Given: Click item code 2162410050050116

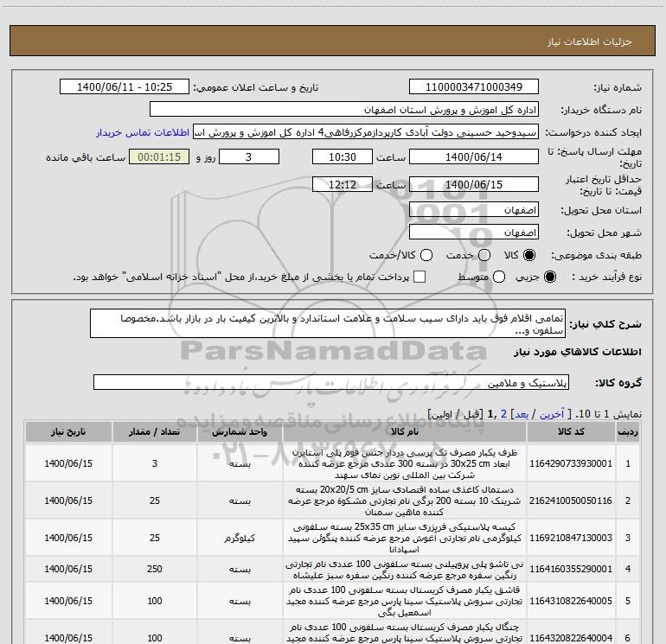Looking at the screenshot, I should click(571, 501).
